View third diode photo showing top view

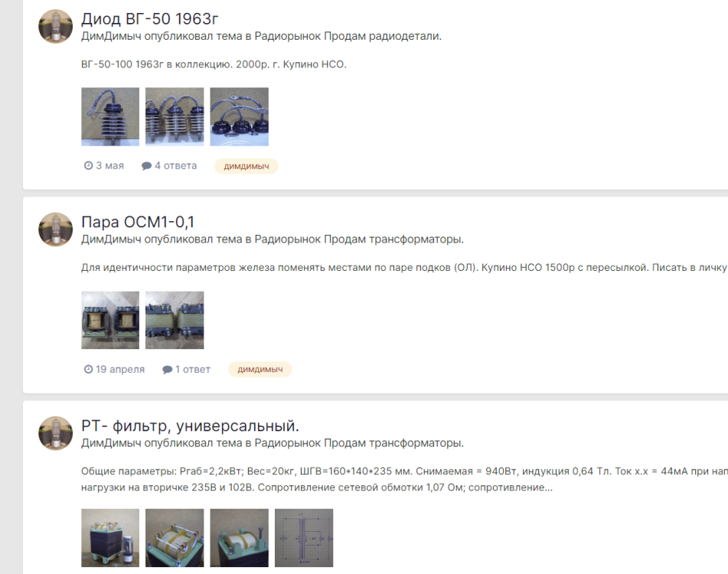[x=239, y=117]
